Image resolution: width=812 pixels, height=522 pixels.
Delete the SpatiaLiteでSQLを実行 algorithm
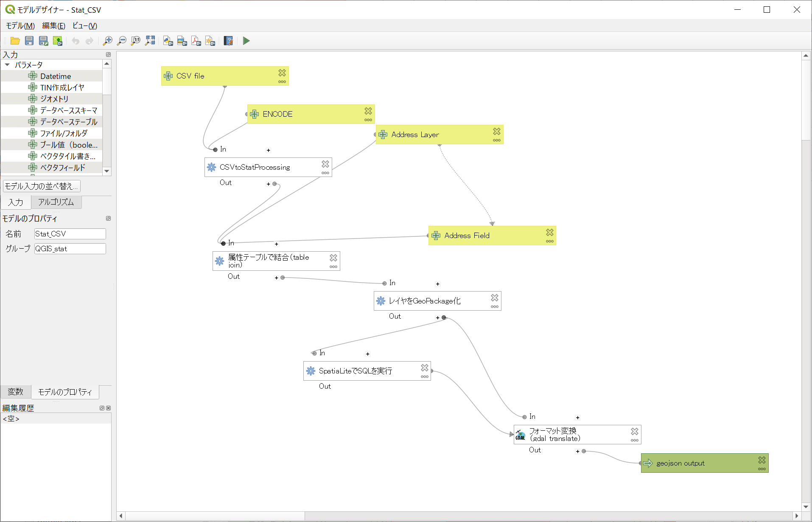tap(425, 368)
